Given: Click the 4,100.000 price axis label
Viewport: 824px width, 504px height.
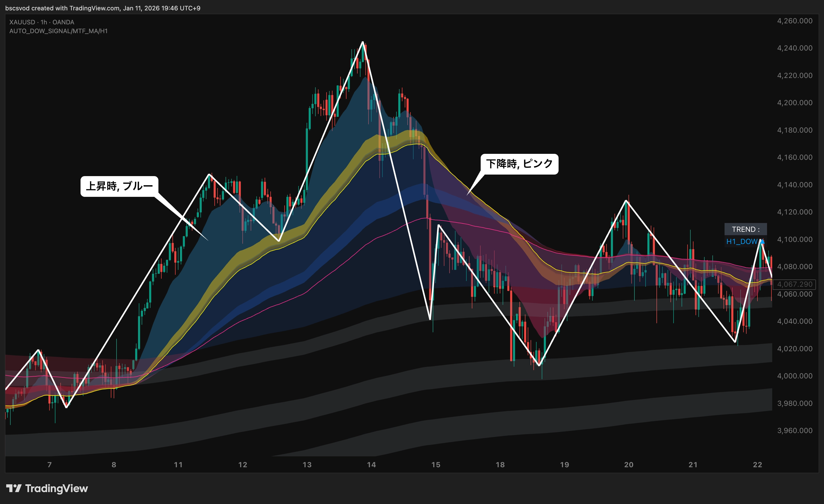Looking at the screenshot, I should [x=794, y=240].
